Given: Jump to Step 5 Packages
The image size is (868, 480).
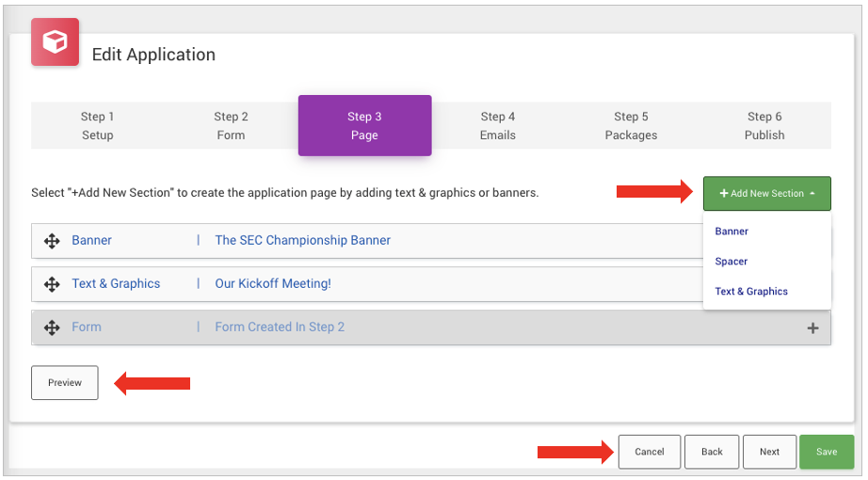Looking at the screenshot, I should [x=631, y=126].
